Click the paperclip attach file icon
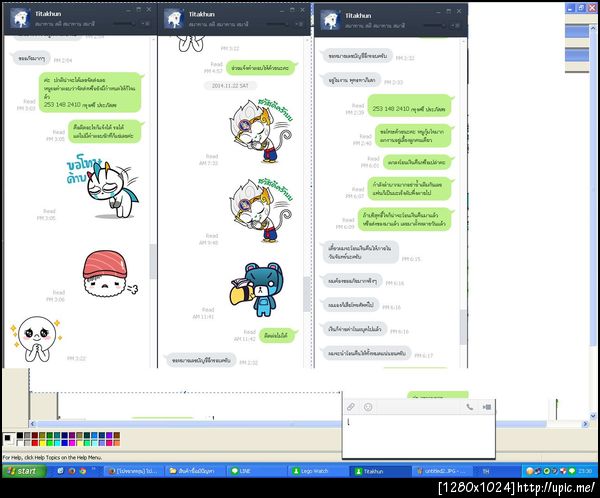This screenshot has height=498, width=600. point(351,407)
